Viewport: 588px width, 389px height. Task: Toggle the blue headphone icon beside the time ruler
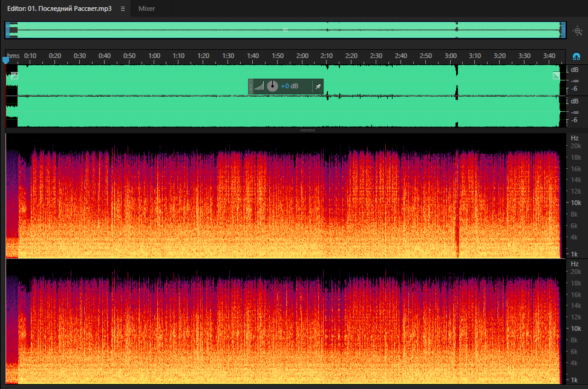click(x=577, y=56)
